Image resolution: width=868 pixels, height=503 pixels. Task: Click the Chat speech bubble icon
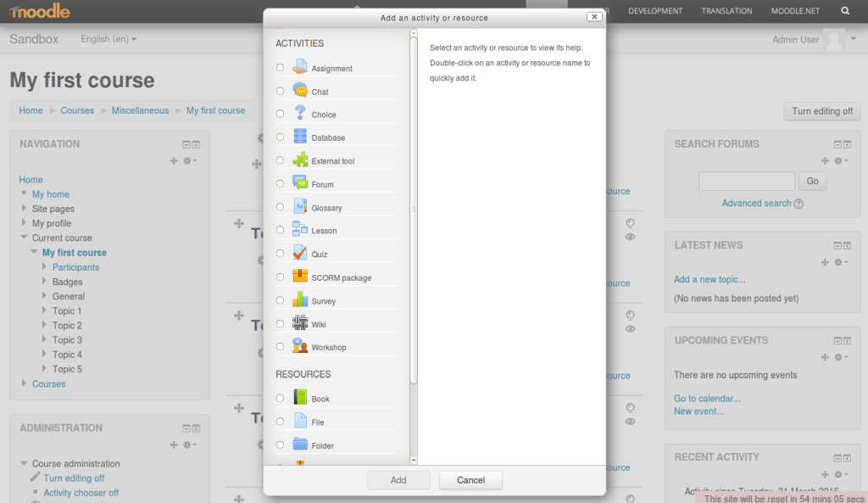pos(300,90)
